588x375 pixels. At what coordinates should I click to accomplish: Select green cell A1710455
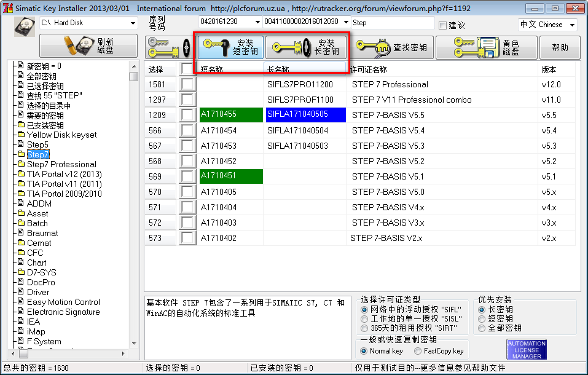[231, 115]
